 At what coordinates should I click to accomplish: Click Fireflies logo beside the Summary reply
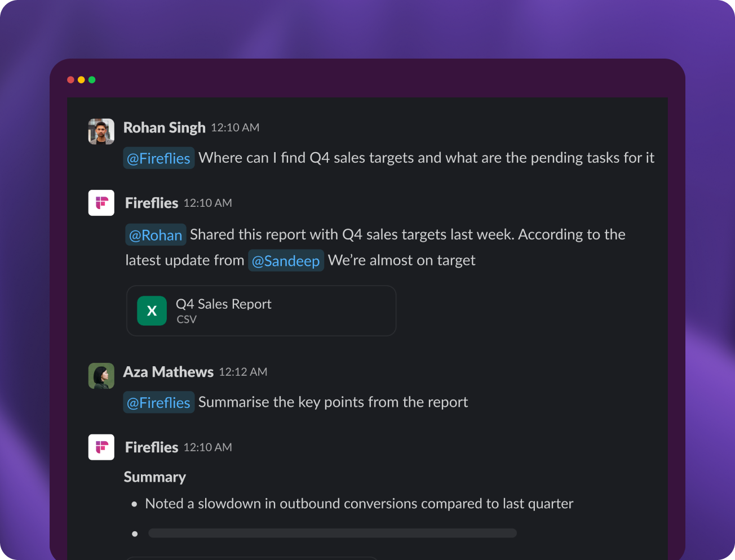click(x=101, y=447)
